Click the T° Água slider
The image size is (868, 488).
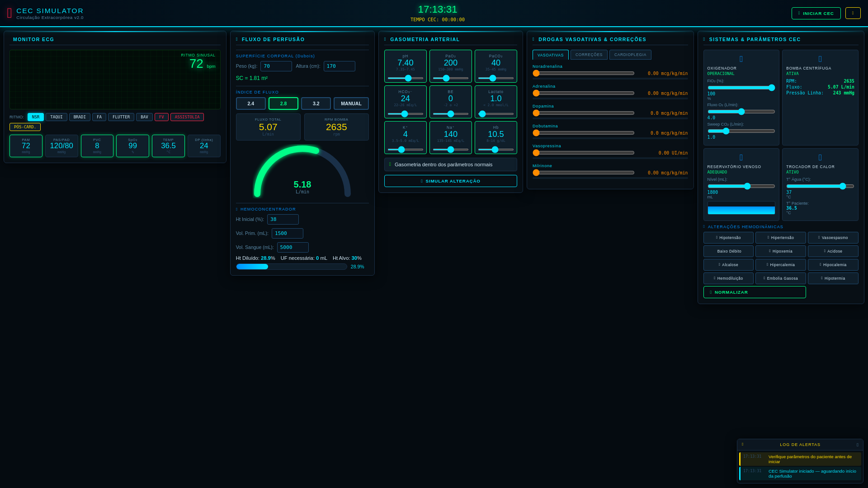pyautogui.click(x=820, y=186)
